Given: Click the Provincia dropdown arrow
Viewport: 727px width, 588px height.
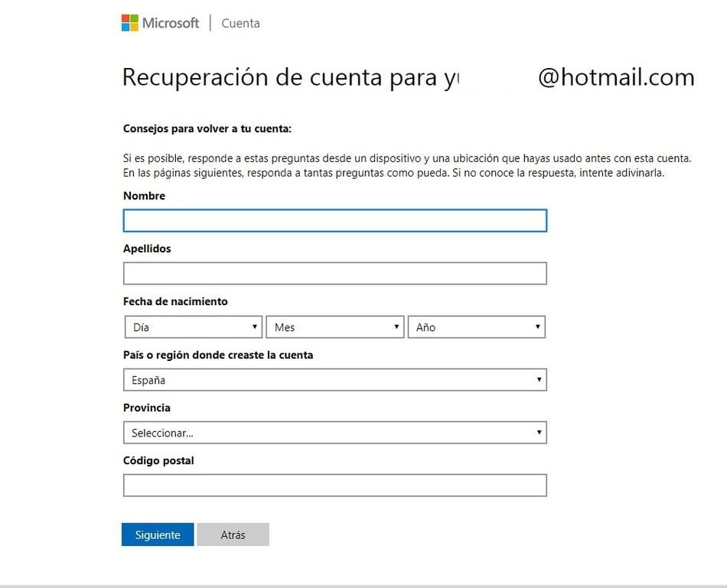Looking at the screenshot, I should [x=540, y=432].
